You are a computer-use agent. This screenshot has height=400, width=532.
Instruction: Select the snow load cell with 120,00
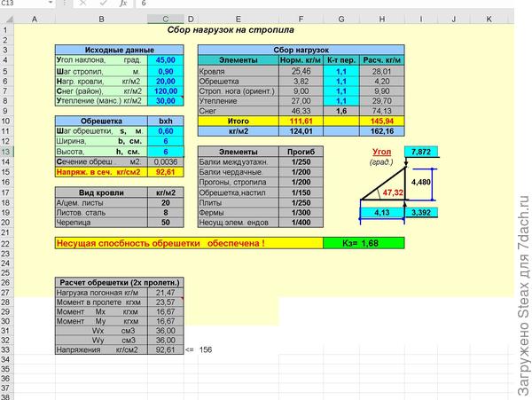(x=165, y=90)
